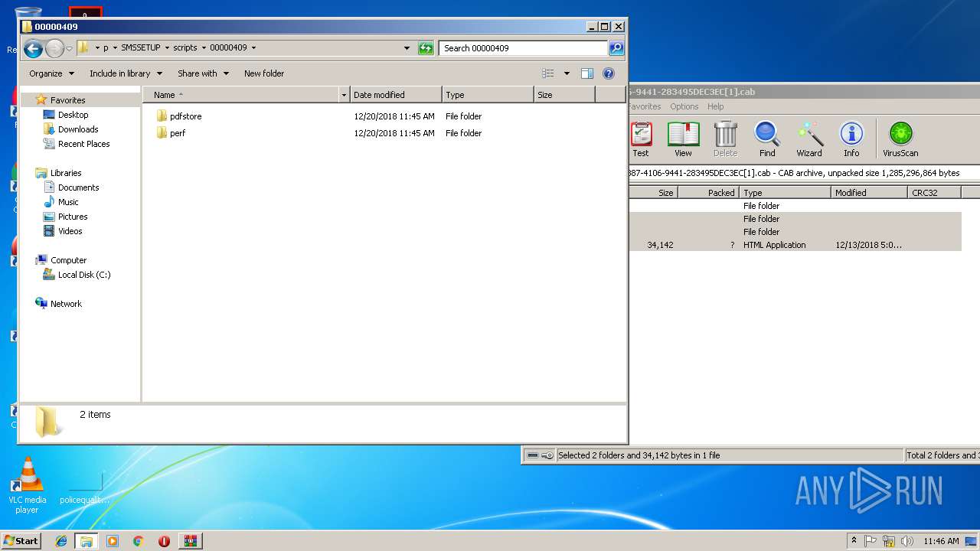Open Recent Places in navigation pane
This screenshot has height=551, width=980.
83,144
